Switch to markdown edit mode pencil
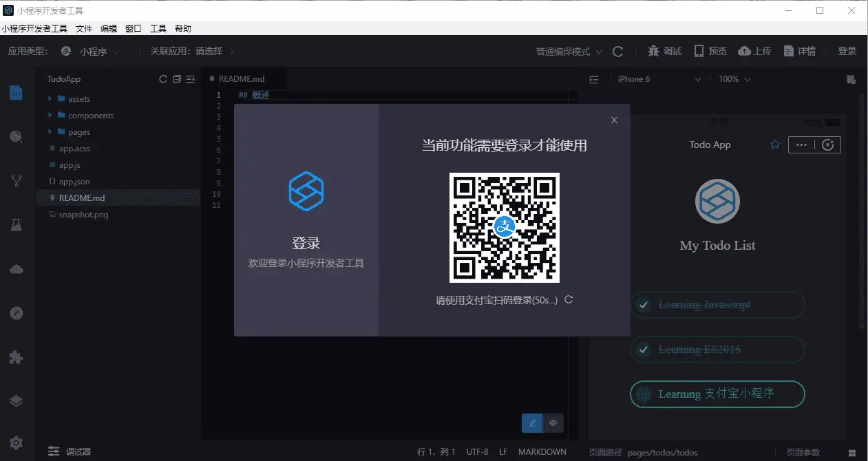Image resolution: width=868 pixels, height=461 pixels. click(x=532, y=423)
